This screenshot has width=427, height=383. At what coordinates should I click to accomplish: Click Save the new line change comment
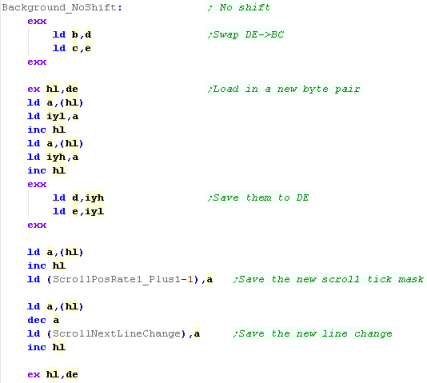[313, 334]
